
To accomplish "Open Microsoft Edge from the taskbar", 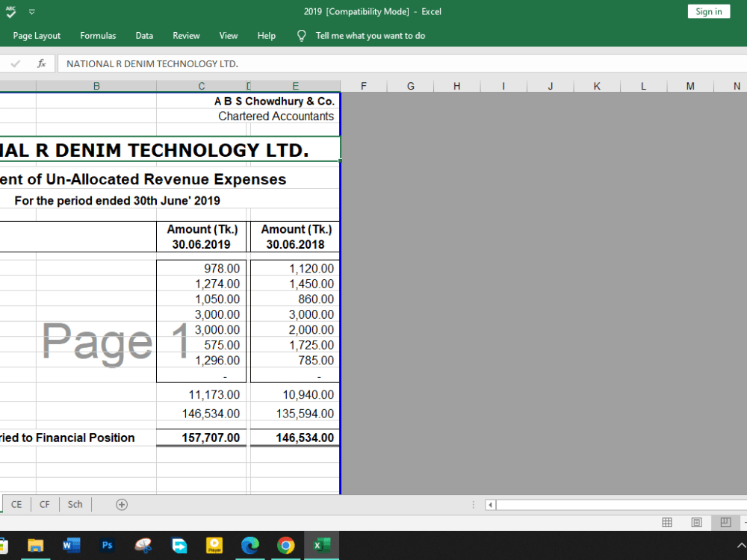I will click(x=250, y=545).
